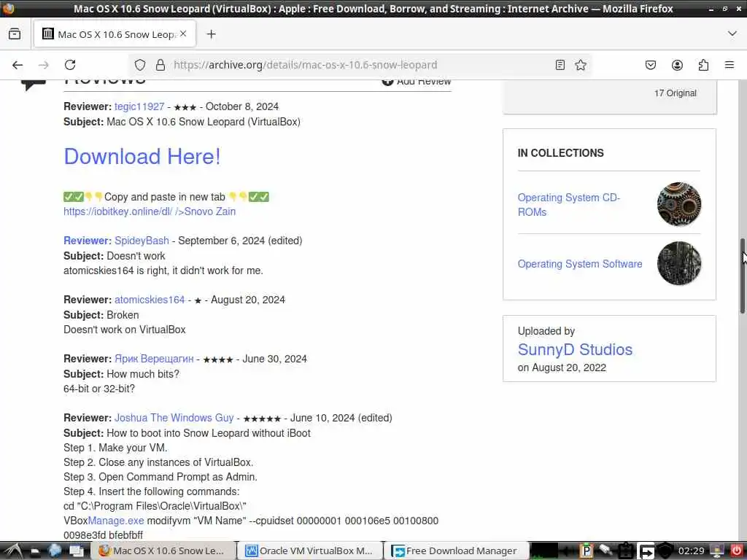Click the P notes tray icon

point(586,551)
